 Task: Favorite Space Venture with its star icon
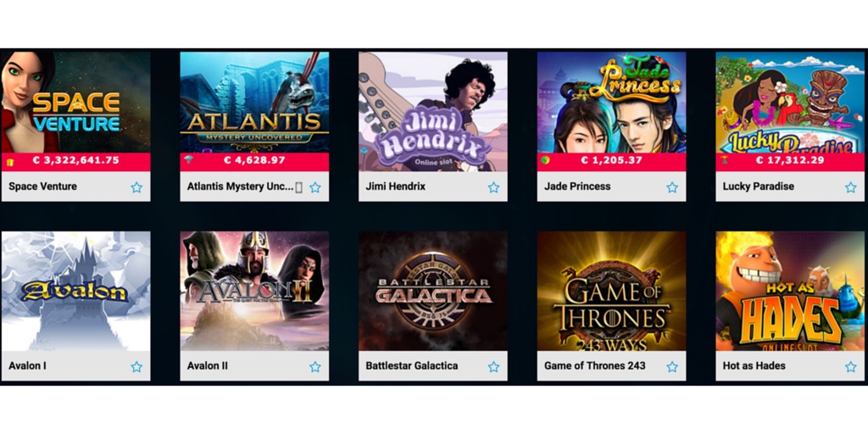click(x=136, y=187)
